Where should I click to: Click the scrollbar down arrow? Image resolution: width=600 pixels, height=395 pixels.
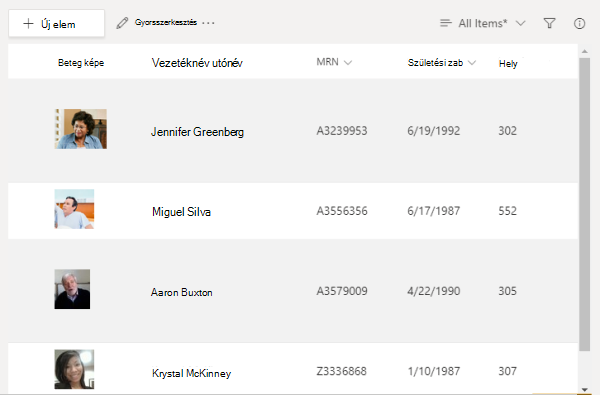584,390
